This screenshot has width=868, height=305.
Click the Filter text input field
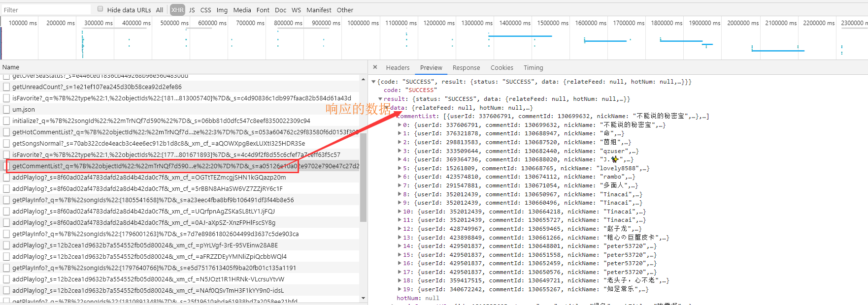[x=46, y=10]
